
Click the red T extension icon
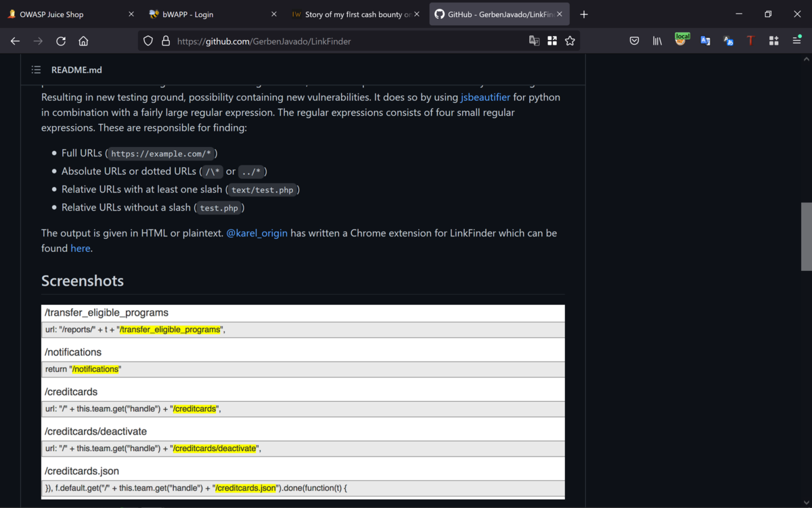[x=750, y=41]
